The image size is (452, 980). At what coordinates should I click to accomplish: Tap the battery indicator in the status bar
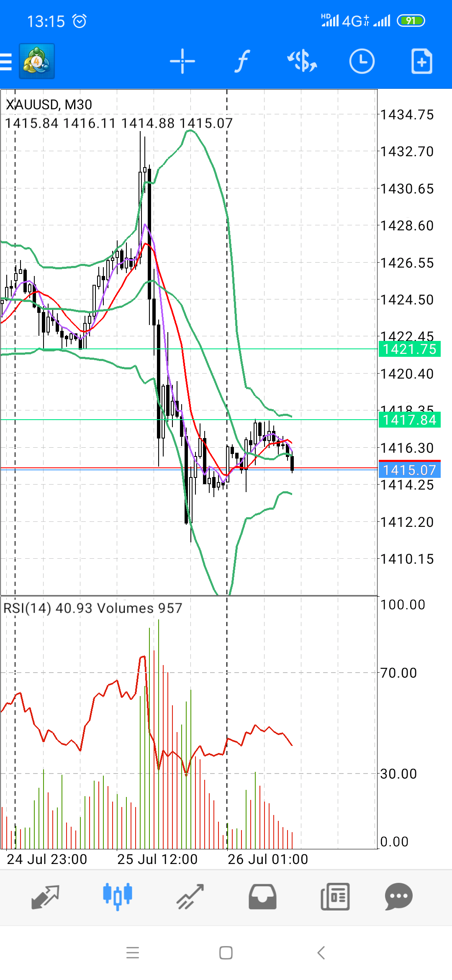tap(411, 21)
